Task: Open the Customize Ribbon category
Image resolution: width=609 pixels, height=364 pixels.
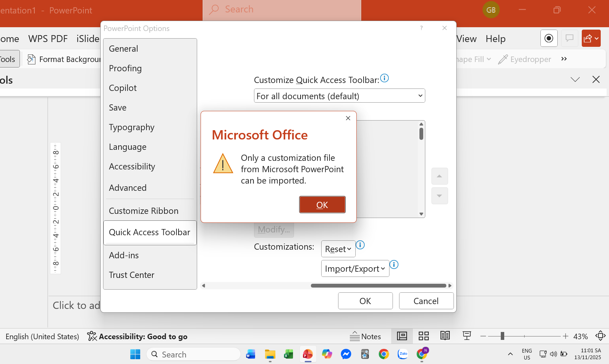Action: pos(150,211)
